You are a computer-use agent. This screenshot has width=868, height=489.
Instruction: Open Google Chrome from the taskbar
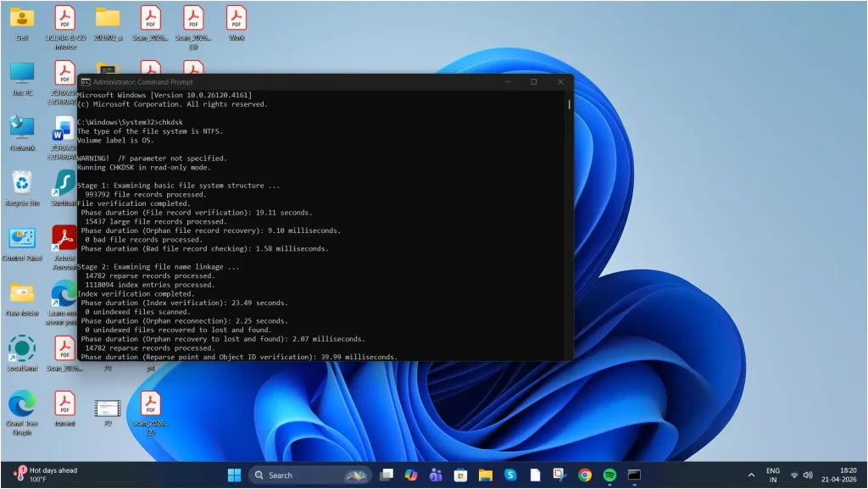point(584,475)
